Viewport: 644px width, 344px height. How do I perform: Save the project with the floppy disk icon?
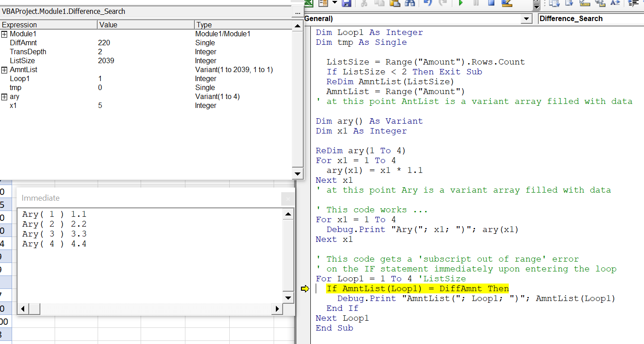(346, 3)
